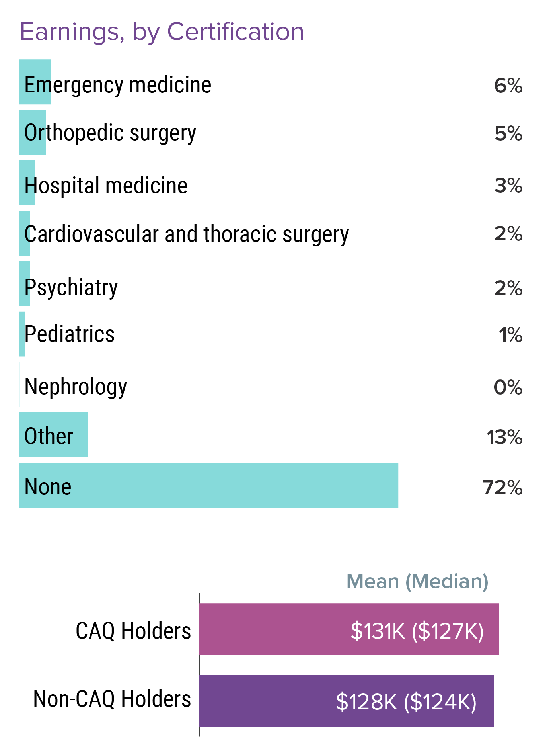
Task: Click the 0% value for Nephrology
Action: point(508,387)
